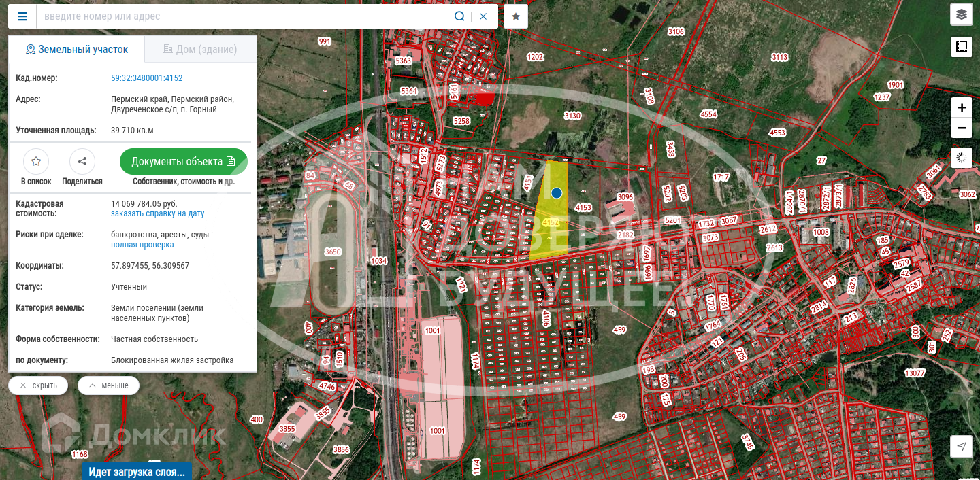Click map parcel label 3855
Screen dimensions: 980x480
pos(287,429)
